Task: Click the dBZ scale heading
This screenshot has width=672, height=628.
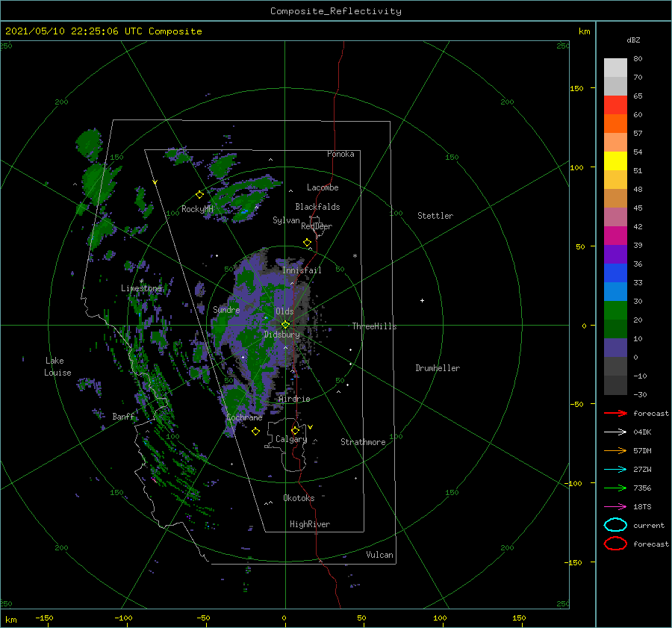Action: 633,40
